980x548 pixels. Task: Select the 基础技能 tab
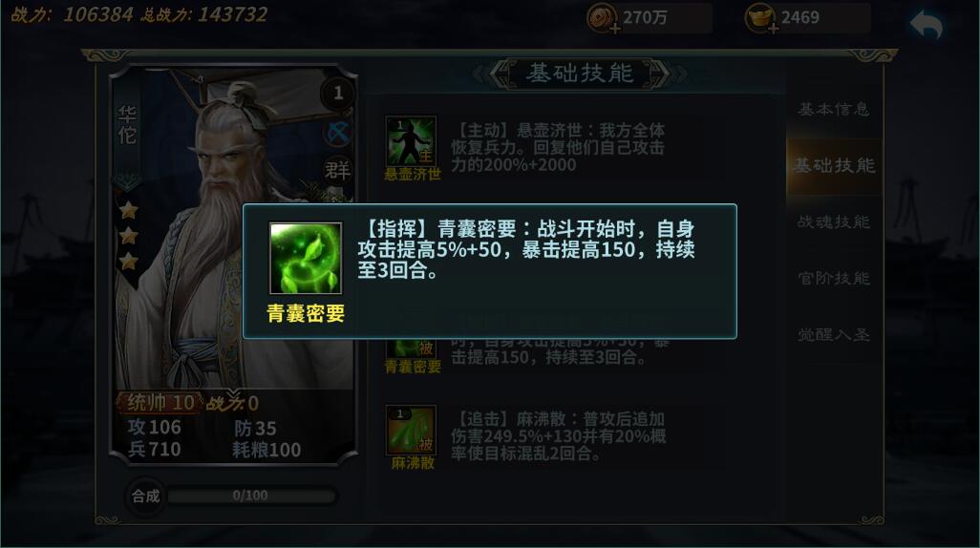pos(834,165)
